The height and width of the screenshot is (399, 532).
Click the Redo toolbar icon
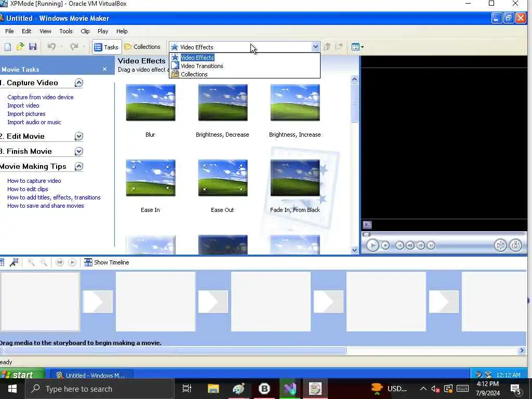pyautogui.click(x=74, y=47)
